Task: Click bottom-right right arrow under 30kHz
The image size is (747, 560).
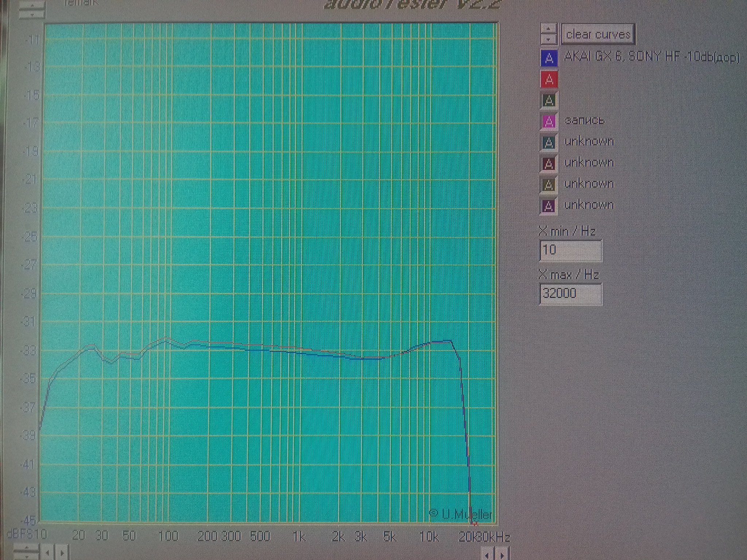Action: pyautogui.click(x=502, y=556)
